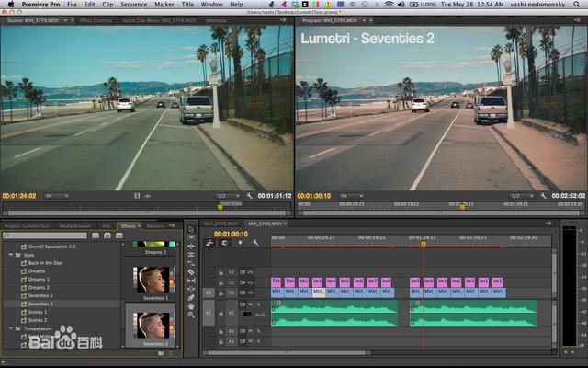Click timeline horizontal zoom scrollbar

287,352
